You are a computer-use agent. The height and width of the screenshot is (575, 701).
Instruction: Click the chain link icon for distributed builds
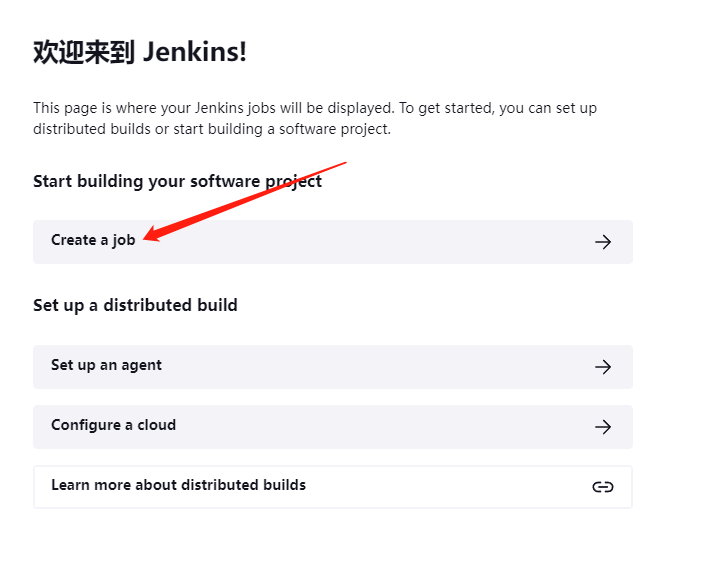click(602, 487)
